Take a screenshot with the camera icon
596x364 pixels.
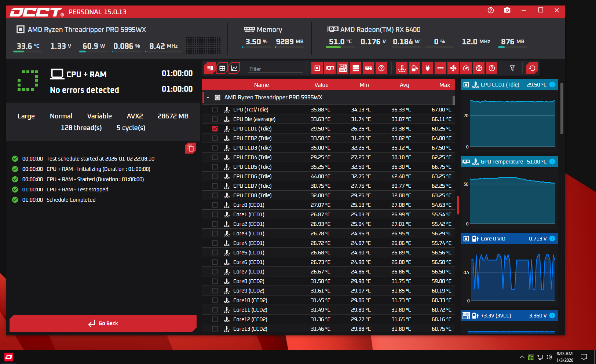coord(507,10)
